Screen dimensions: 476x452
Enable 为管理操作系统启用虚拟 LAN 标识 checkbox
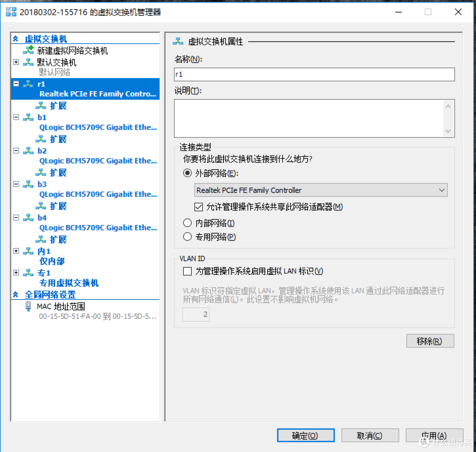[187, 271]
